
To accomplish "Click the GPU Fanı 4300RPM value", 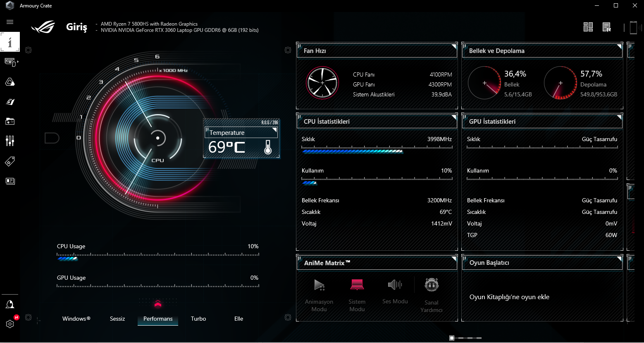I will pyautogui.click(x=440, y=84).
